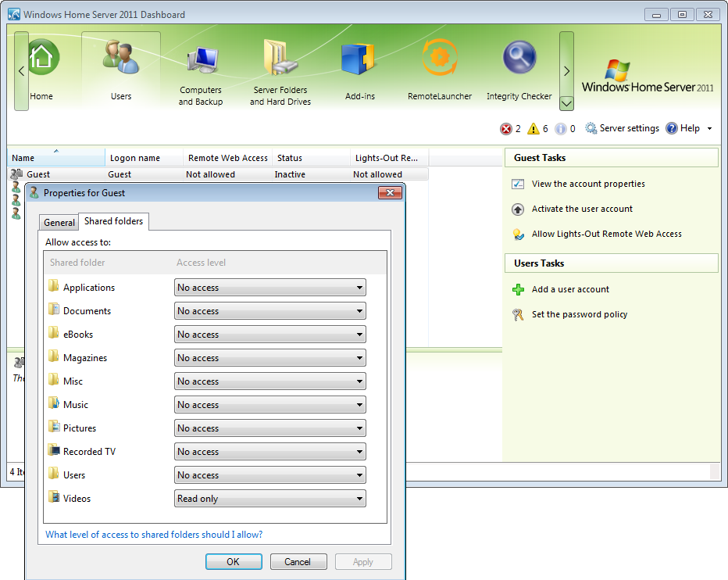The image size is (728, 580).
Task: Click the Lights-Out Remote Web Access icon
Action: 518,235
